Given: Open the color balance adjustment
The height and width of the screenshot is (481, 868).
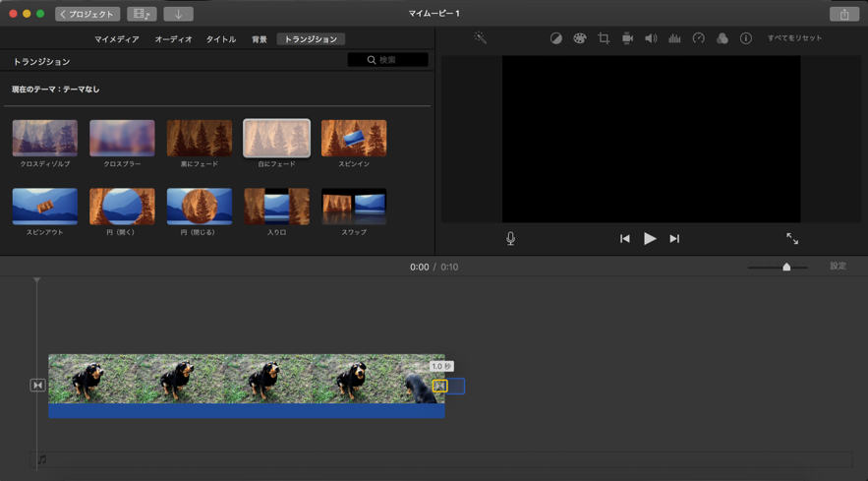Looking at the screenshot, I should coord(555,38).
